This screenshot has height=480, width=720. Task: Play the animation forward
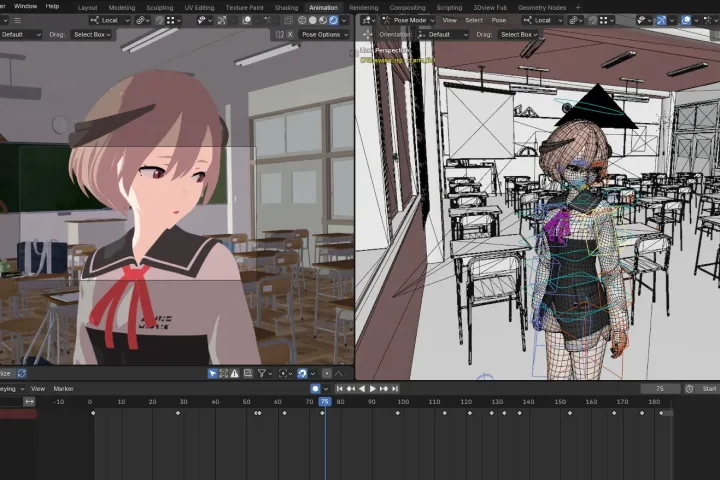tap(372, 389)
